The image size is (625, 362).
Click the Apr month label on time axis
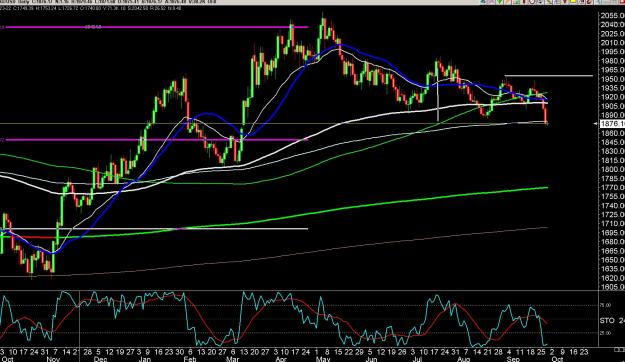coord(281,359)
